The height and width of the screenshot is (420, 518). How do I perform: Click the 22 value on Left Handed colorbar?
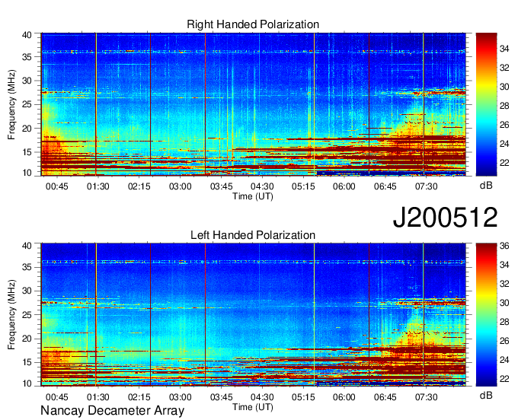(x=504, y=379)
